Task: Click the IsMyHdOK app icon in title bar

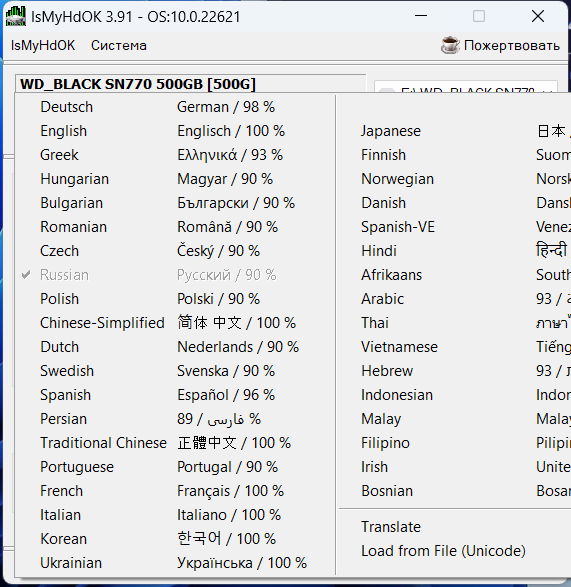Action: [16, 16]
